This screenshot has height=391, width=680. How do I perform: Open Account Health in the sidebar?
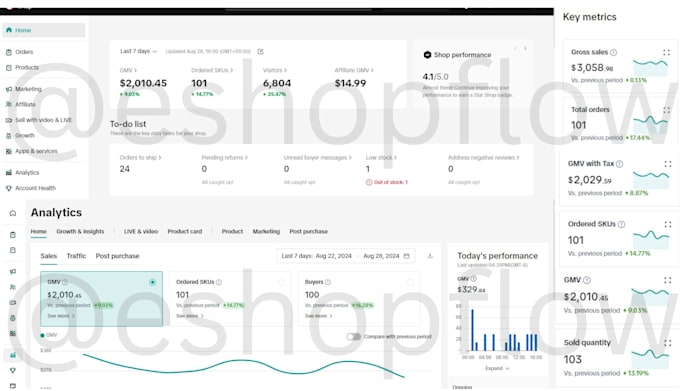coord(31,188)
